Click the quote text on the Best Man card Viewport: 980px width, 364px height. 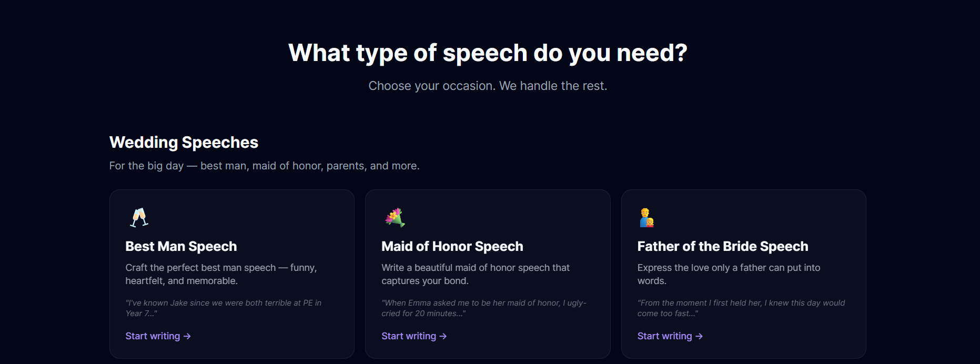tap(223, 308)
